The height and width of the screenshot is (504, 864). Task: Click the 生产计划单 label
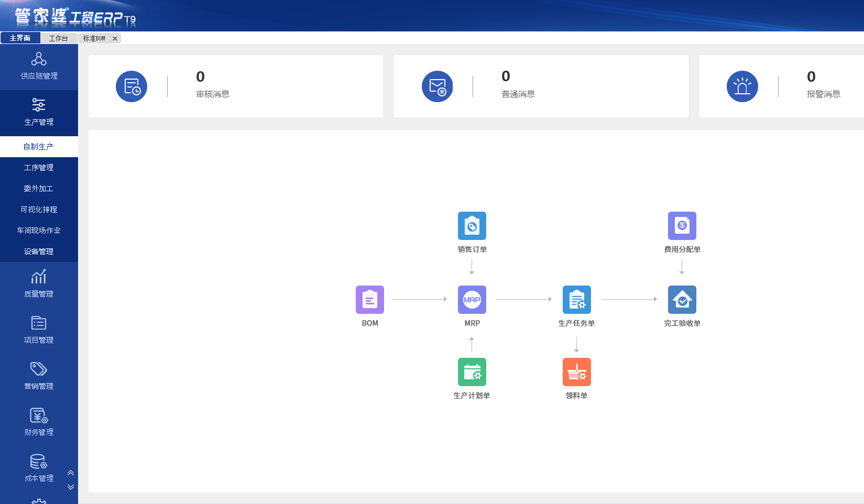tap(472, 396)
